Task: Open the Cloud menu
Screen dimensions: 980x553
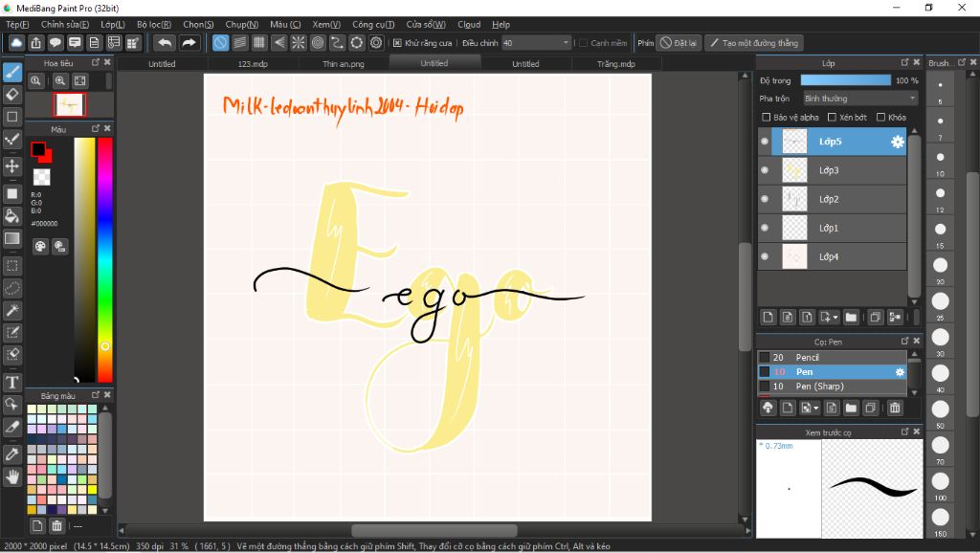Action: click(469, 24)
